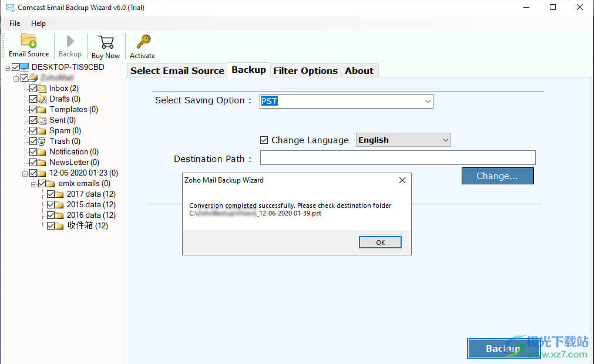Uncheck the Drafts (0) checkbox

[x=33, y=99]
